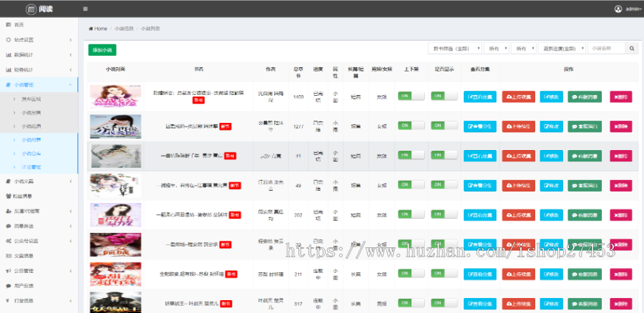Viewport: 644px width, 313px height.
Task: Click the 粉丝信息 sidebar icon
Action: tap(8, 196)
